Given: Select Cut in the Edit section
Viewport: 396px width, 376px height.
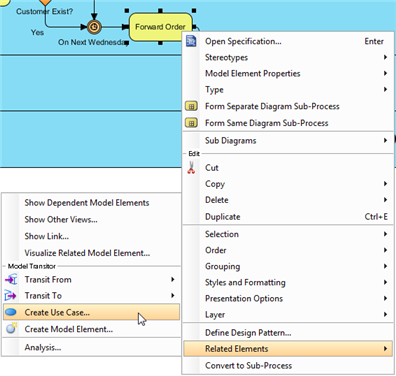Looking at the screenshot, I should click(288, 168).
